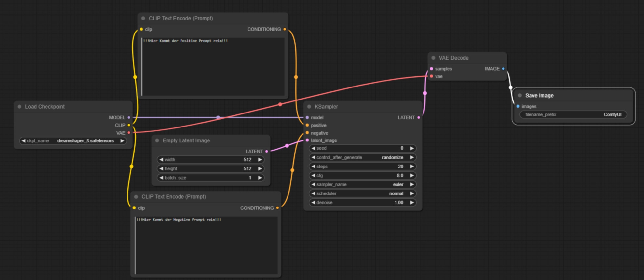Click the VAE Decode IMAGE output port

tap(503, 69)
